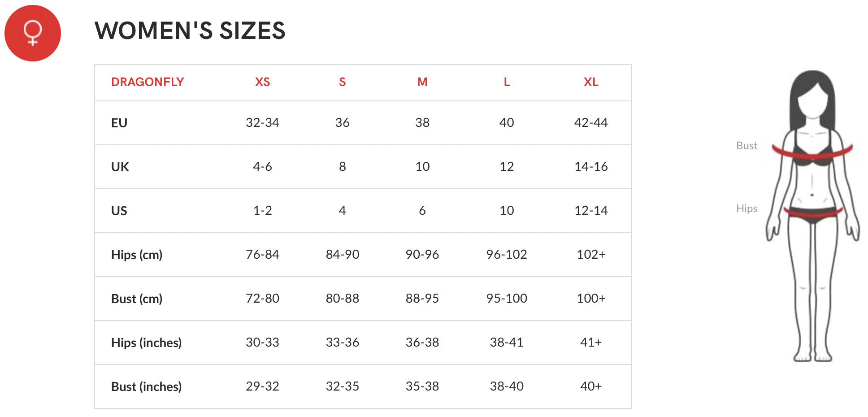This screenshot has height=417, width=868.
Task: Click the Hips label near the figure
Action: 746,208
